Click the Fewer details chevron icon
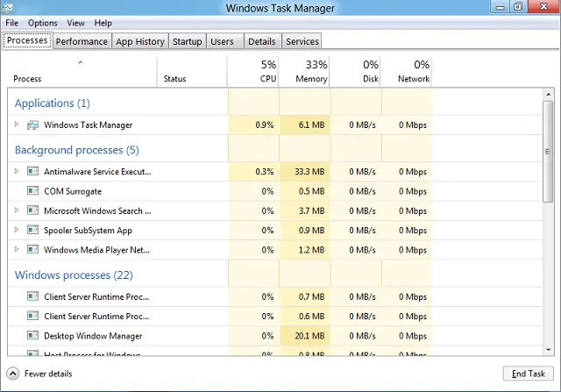This screenshot has height=392, width=561. click(13, 374)
